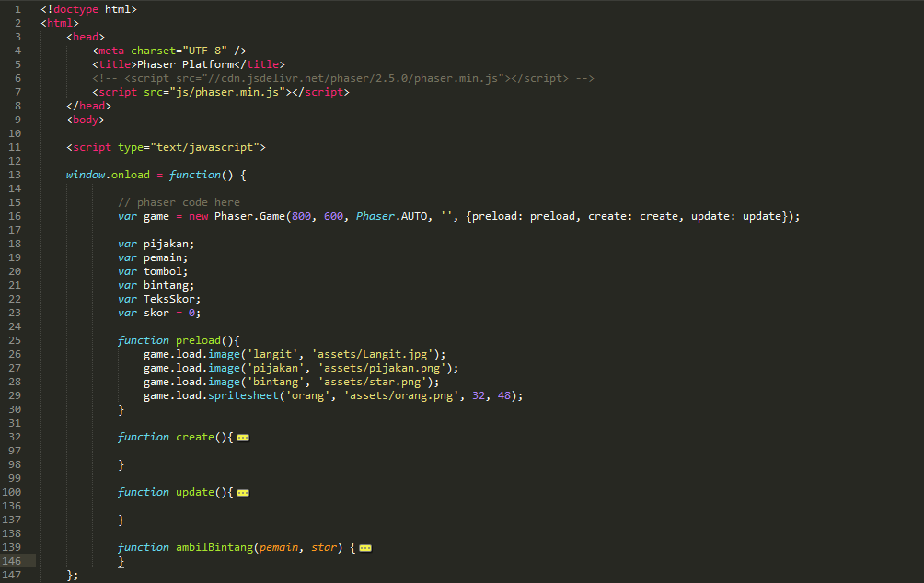
Task: Click 'Phaser Platform' title text
Action: tap(186, 64)
